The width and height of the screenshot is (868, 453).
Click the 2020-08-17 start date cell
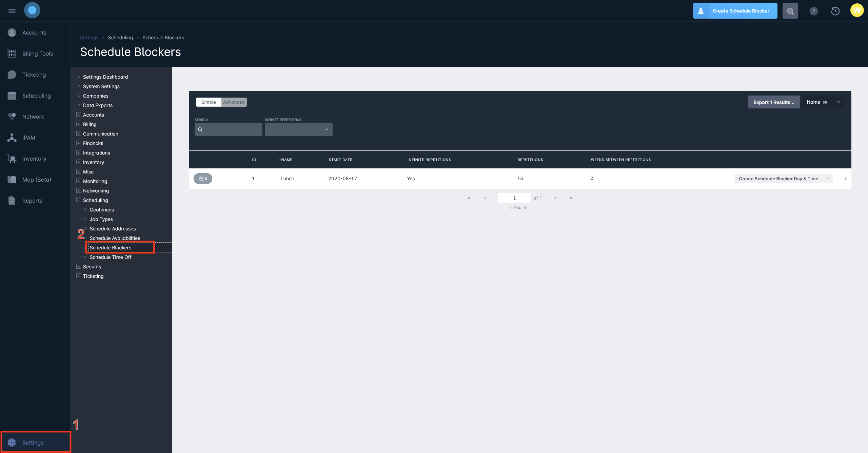[342, 179]
